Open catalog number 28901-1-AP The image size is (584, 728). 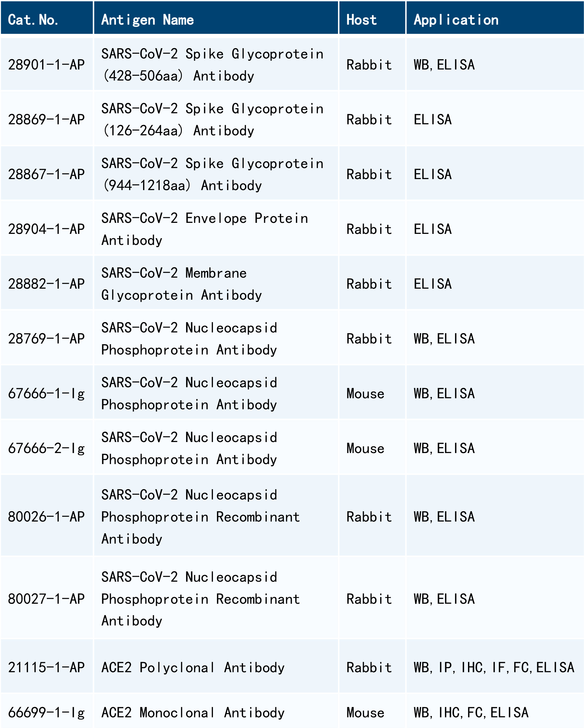click(46, 64)
